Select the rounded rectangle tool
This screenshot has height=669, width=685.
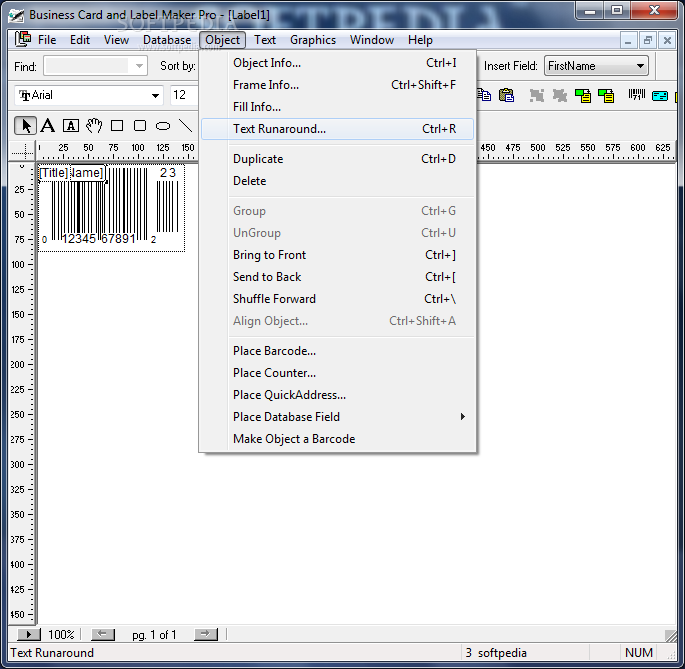pos(140,126)
